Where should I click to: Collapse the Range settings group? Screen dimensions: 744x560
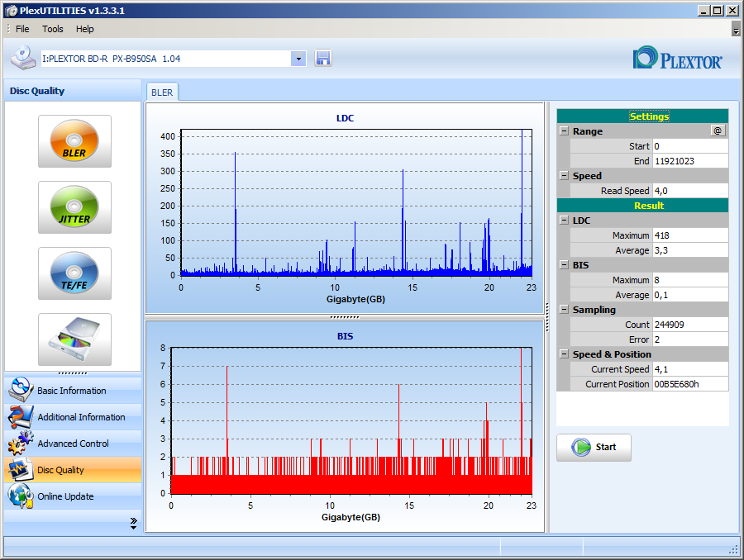tap(564, 131)
